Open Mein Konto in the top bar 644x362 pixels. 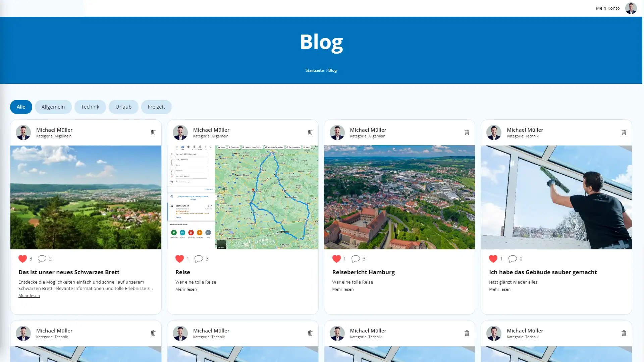(x=608, y=8)
